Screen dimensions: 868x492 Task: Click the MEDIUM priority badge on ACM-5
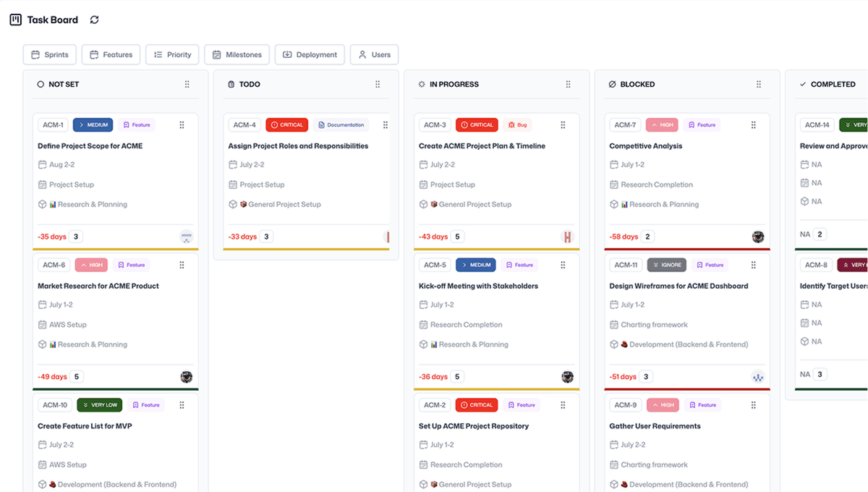pos(475,265)
